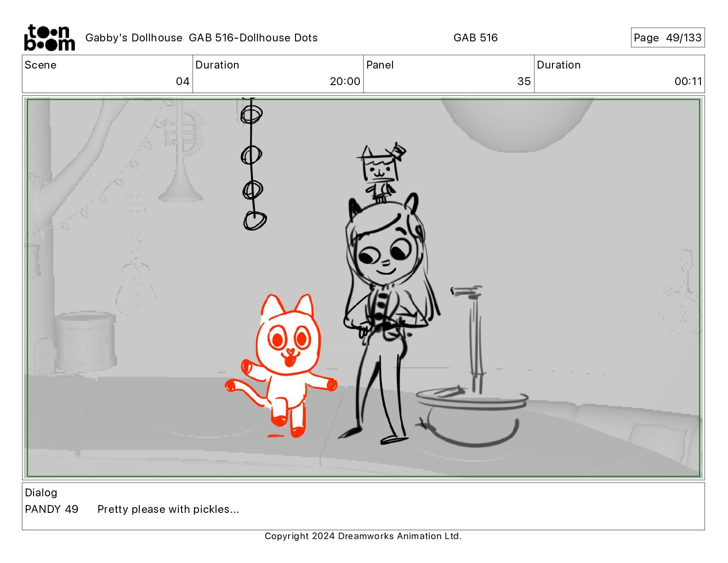Click the red cat character sketch
Image resolution: width=728 pixels, height=563 pixels.
(x=281, y=366)
